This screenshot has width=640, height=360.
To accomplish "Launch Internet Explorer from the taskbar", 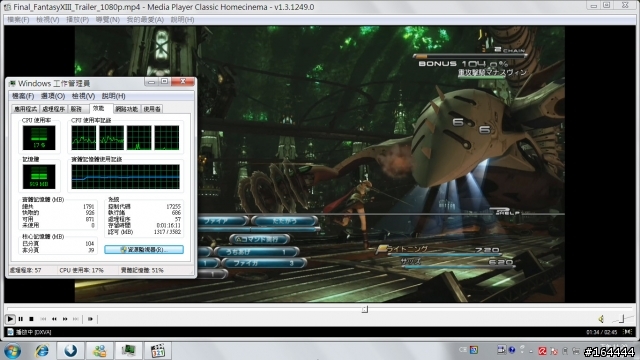I will coord(42,351).
